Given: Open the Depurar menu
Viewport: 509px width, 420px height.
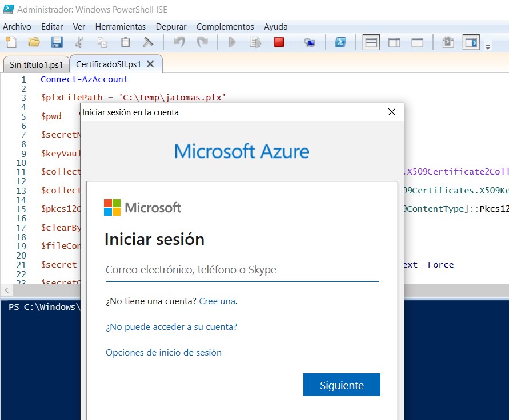Looking at the screenshot, I should click(171, 27).
